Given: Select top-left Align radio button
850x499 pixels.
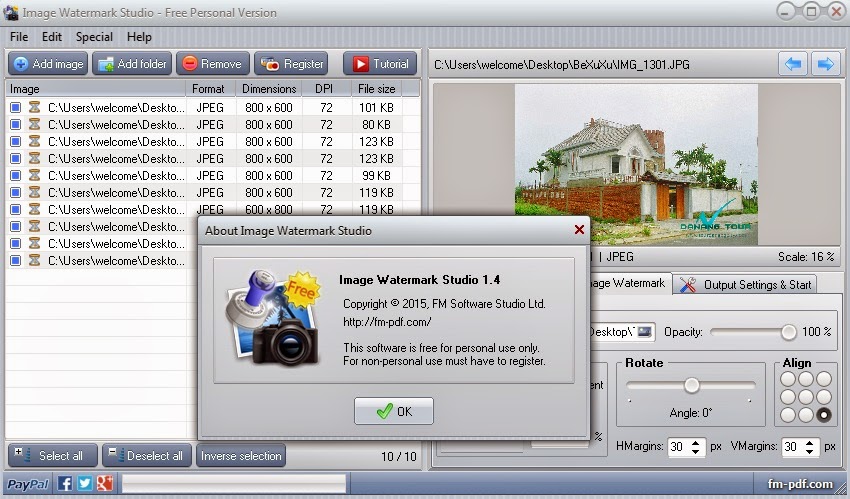Looking at the screenshot, I should click(x=788, y=379).
